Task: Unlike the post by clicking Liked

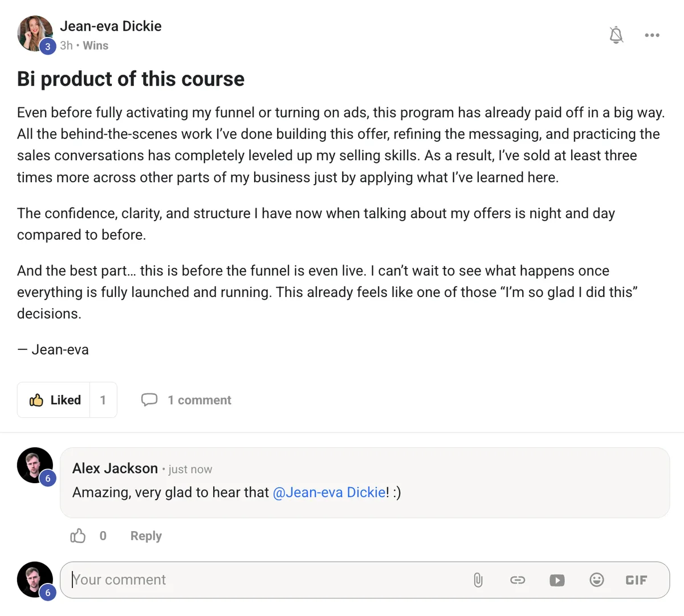Action: 56,399
